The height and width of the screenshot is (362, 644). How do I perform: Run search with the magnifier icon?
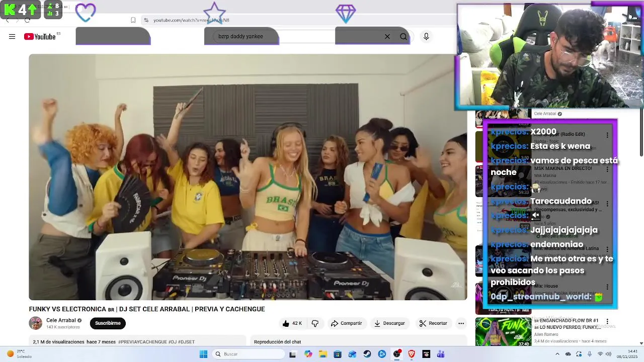point(404,36)
